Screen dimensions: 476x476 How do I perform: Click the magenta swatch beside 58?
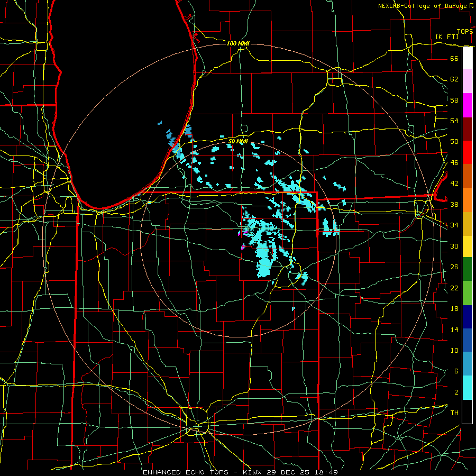click(x=467, y=105)
